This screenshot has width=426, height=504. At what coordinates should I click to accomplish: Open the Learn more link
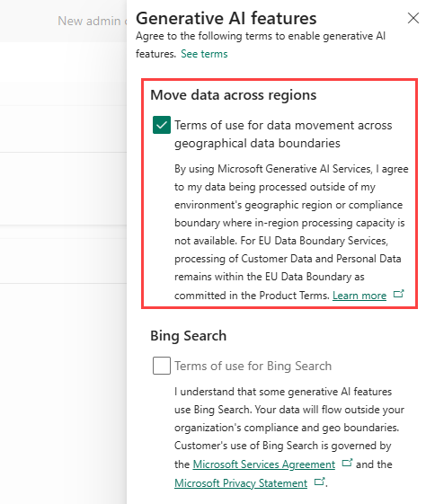359,295
